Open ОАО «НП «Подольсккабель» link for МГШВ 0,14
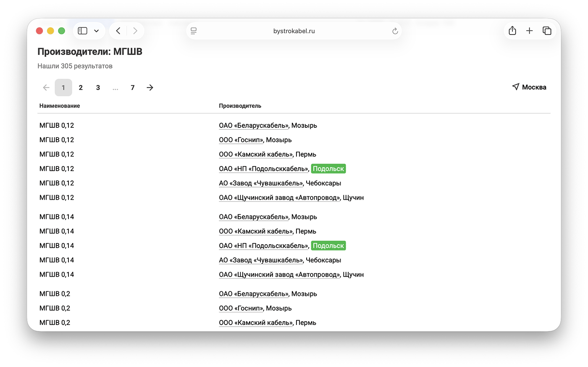 [x=264, y=246]
